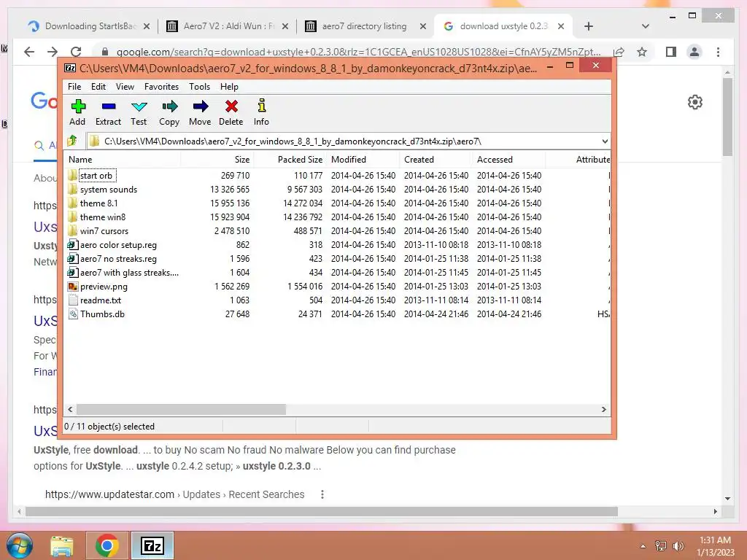This screenshot has width=747, height=560.
Task: Click the Thumbs.db file icon
Action: pos(72,314)
